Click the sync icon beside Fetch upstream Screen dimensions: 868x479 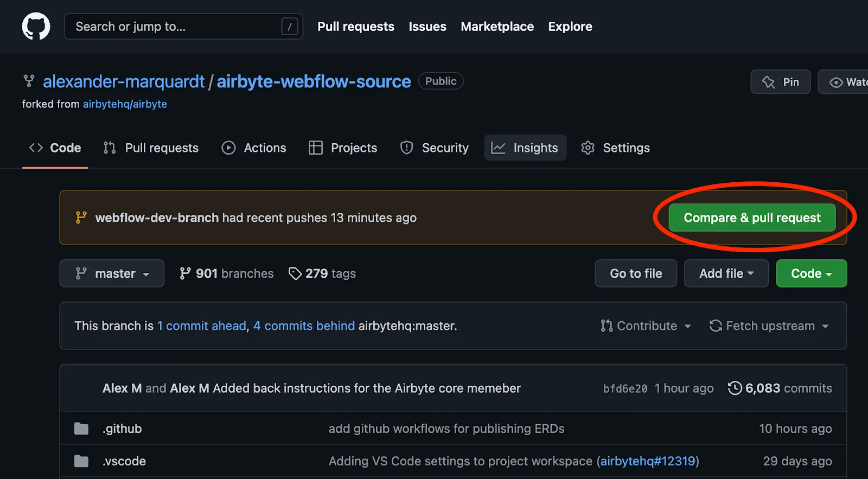tap(716, 325)
